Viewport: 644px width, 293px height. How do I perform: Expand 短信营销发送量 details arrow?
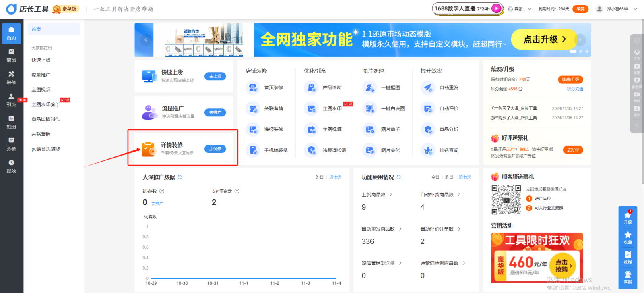pyautogui.click(x=400, y=263)
